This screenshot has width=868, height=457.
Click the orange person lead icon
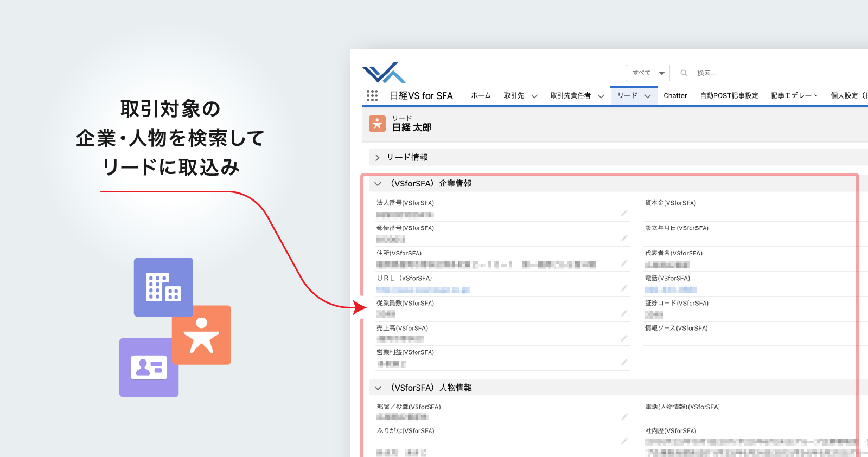click(201, 335)
